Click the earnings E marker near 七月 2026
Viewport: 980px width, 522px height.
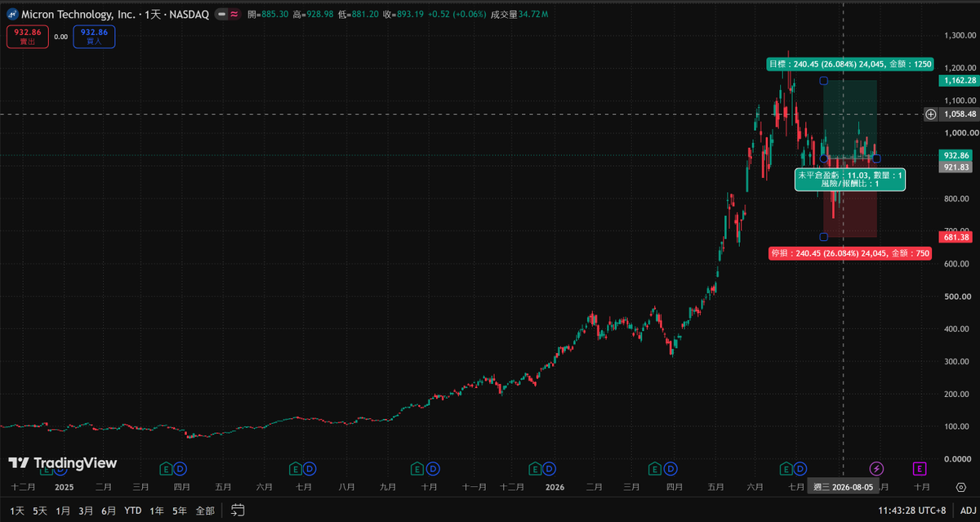click(x=786, y=468)
